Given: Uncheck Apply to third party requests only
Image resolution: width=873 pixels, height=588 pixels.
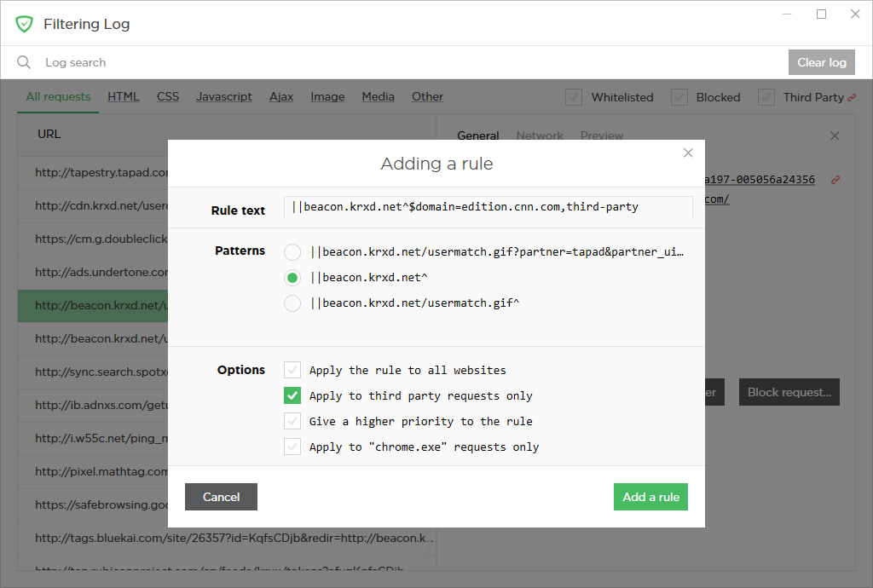Looking at the screenshot, I should coord(292,396).
